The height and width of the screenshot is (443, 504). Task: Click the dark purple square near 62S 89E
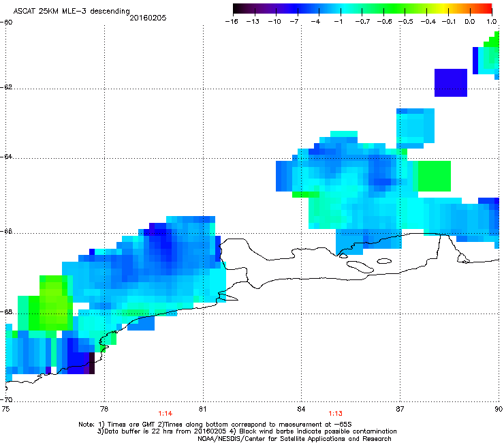coord(451,82)
